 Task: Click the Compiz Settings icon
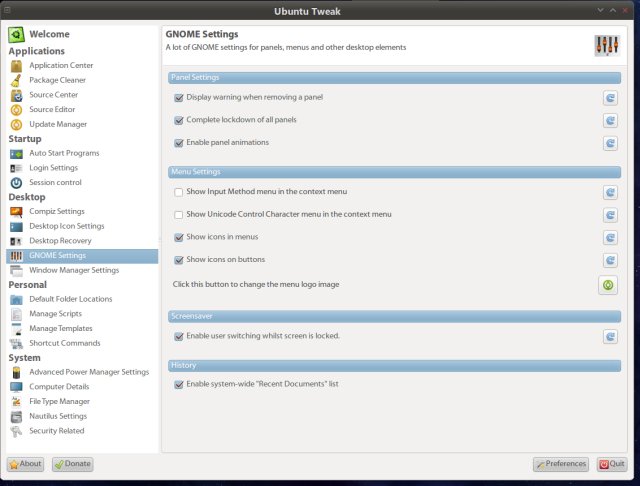click(x=16, y=212)
